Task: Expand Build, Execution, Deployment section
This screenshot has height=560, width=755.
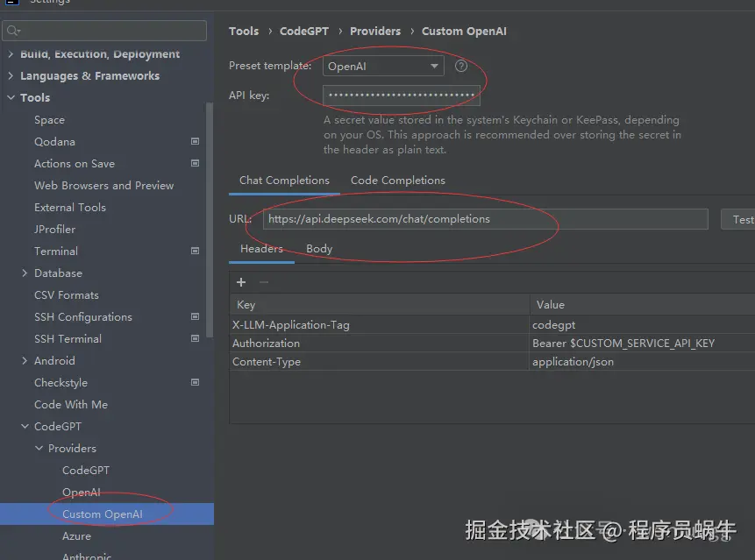Action: 11,53
